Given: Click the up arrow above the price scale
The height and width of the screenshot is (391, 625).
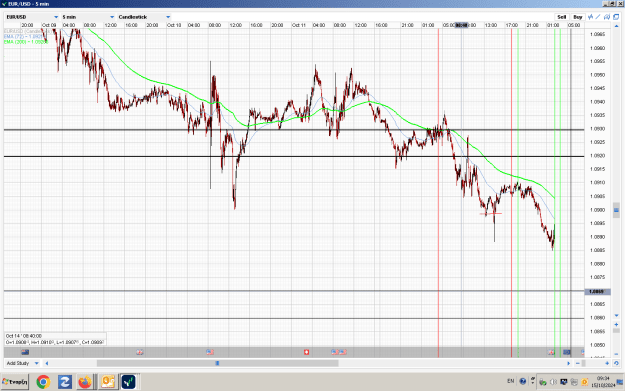Looking at the screenshot, I should (x=617, y=26).
